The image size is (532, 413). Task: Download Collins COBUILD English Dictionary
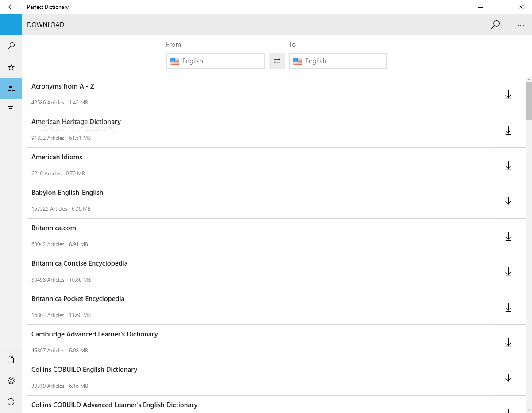(x=508, y=378)
